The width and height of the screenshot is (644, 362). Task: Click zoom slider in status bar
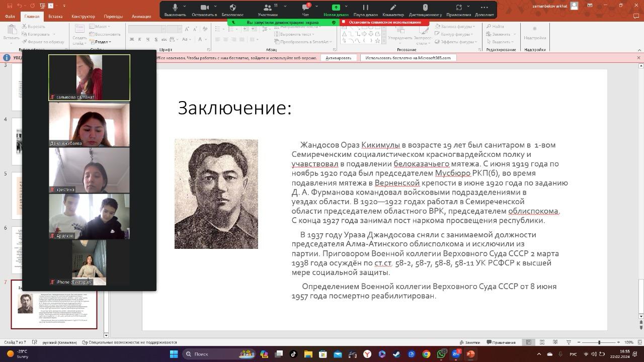coord(599,342)
